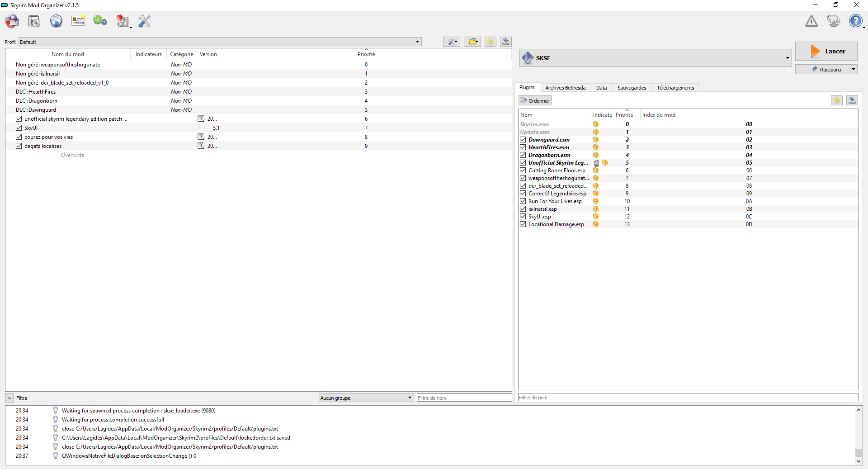This screenshot has width=868, height=469.
Task: Select DLC :Dragonborn row in mod list
Action: 259,100
